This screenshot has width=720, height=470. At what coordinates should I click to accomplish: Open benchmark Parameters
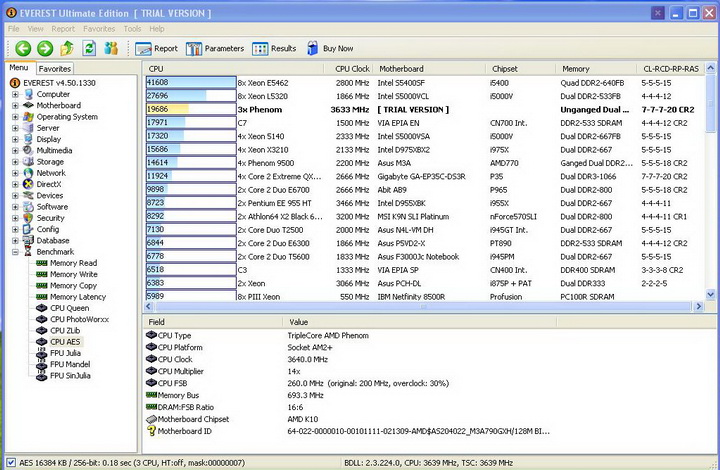[215, 48]
